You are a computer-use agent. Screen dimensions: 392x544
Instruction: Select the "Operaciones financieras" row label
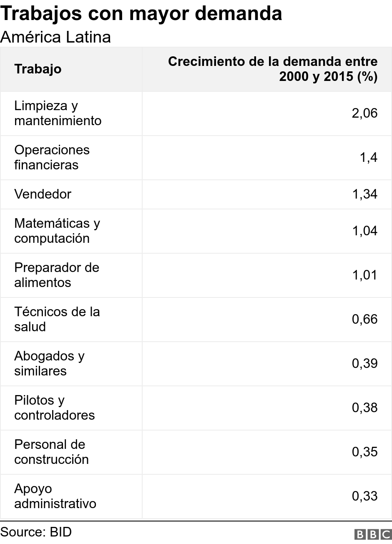point(52,158)
